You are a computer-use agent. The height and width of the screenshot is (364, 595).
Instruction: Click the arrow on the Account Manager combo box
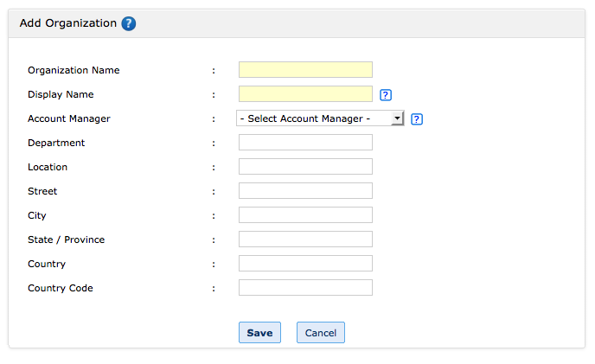[x=397, y=118]
